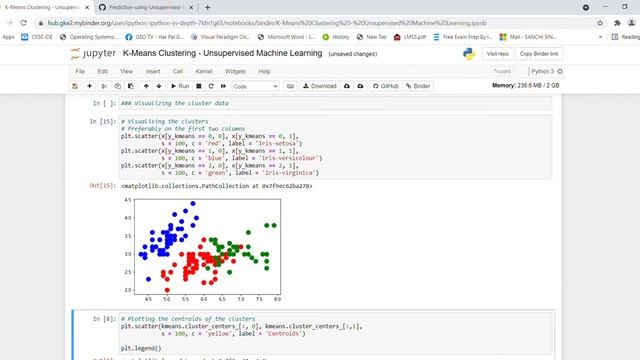Paste cells below

tap(131, 86)
